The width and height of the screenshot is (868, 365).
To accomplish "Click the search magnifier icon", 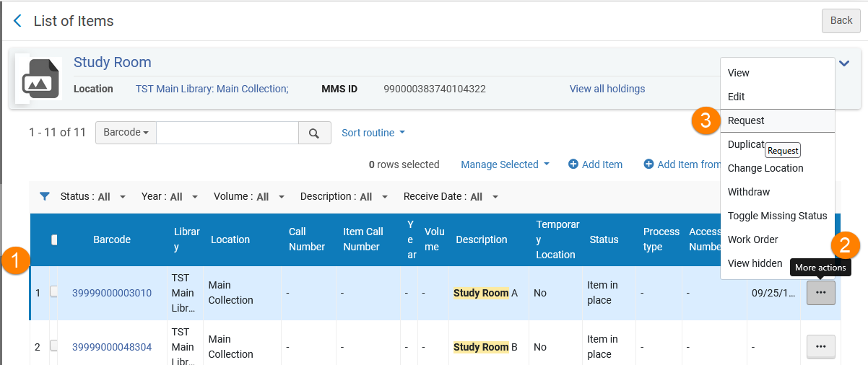I will pyautogui.click(x=314, y=133).
